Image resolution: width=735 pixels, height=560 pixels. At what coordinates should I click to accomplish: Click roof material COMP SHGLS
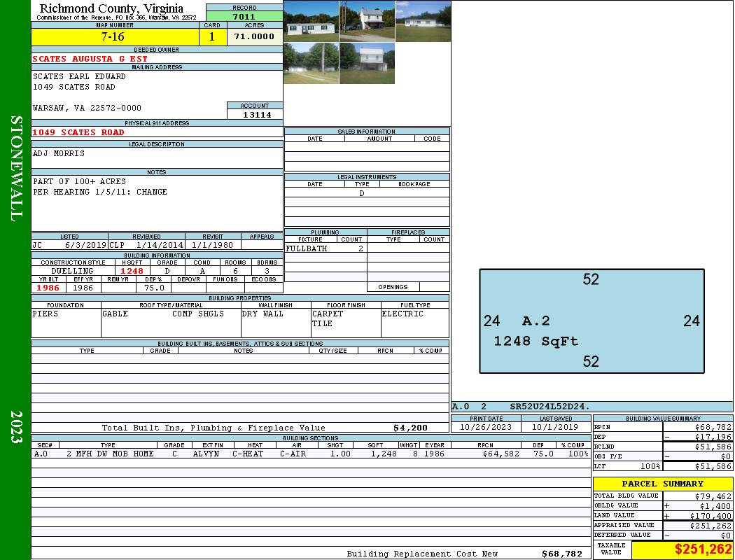tap(198, 314)
